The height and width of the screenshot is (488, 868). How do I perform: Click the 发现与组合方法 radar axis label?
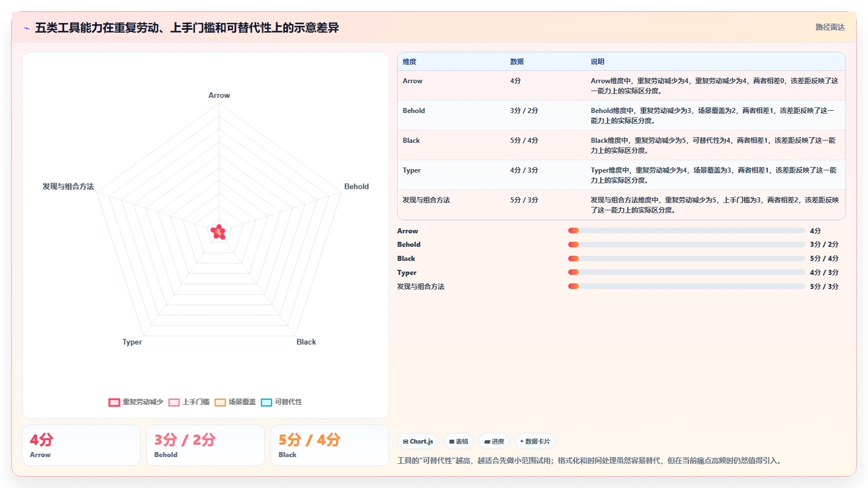click(x=68, y=187)
